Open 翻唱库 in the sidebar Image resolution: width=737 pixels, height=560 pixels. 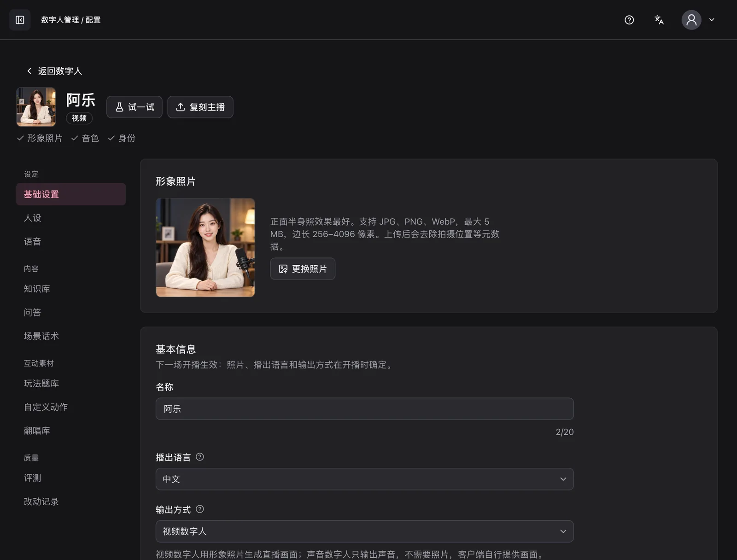click(x=71, y=431)
